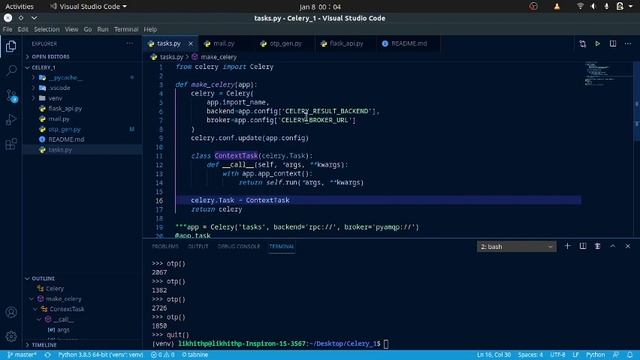This screenshot has width=640, height=360.
Task: Show the DEBUG CONSOLE panel tab
Action: (x=238, y=247)
